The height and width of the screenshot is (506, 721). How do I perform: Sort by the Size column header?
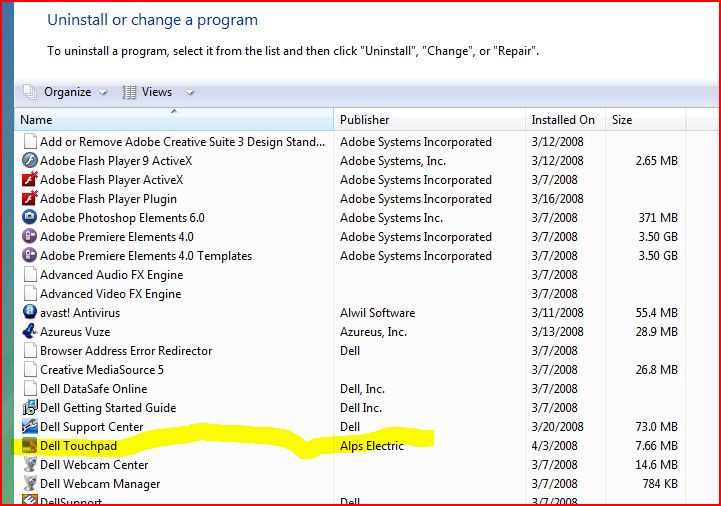(646, 120)
